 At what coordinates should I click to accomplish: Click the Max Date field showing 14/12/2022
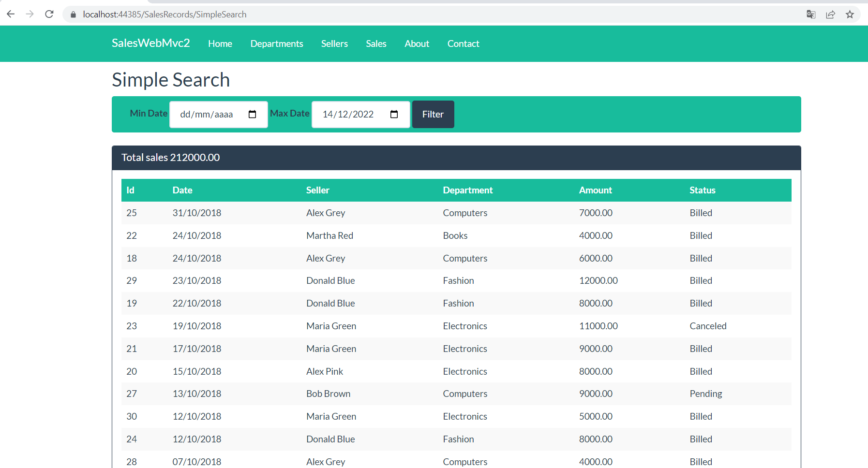pyautogui.click(x=361, y=115)
